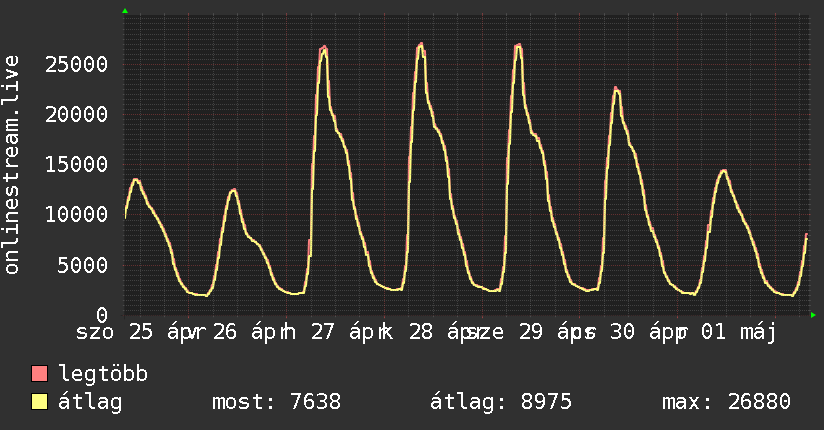Viewport: 824px width, 430px height.
Task: Click the szo 25 ápr date label
Action: click(136, 332)
